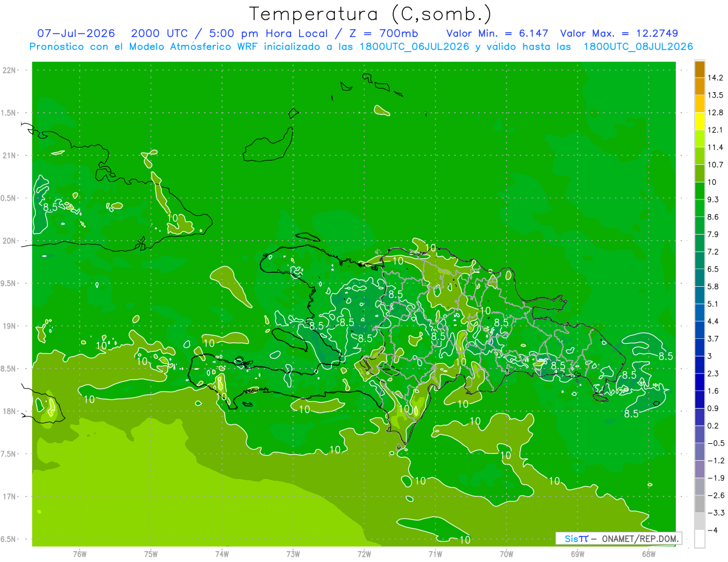Click the blue legend swatch between 3.7 and 4.4
Screen dimensions: 728x562
(x=699, y=330)
